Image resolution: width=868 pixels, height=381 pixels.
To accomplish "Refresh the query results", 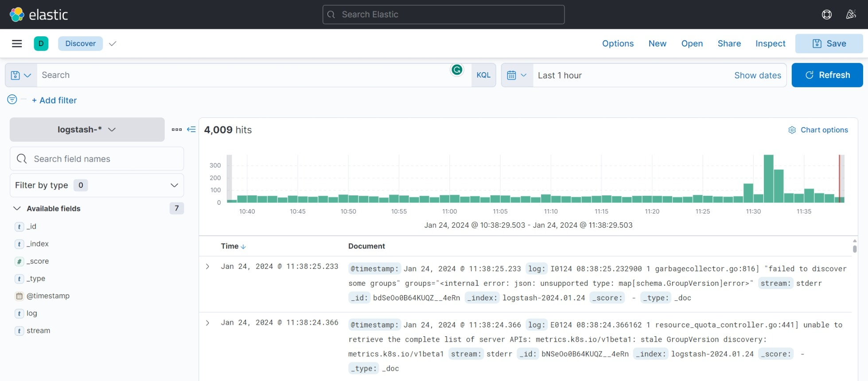I will [827, 75].
